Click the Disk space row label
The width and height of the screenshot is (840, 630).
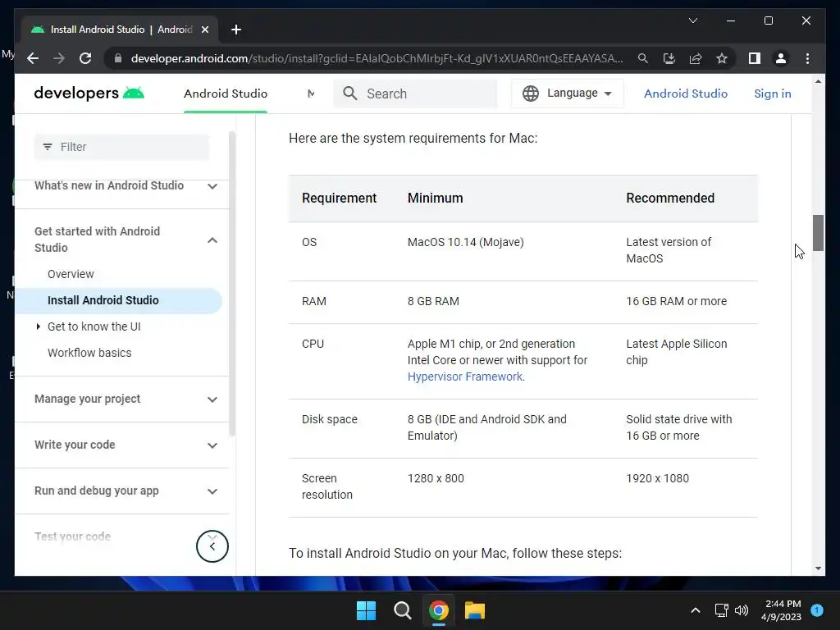click(330, 419)
